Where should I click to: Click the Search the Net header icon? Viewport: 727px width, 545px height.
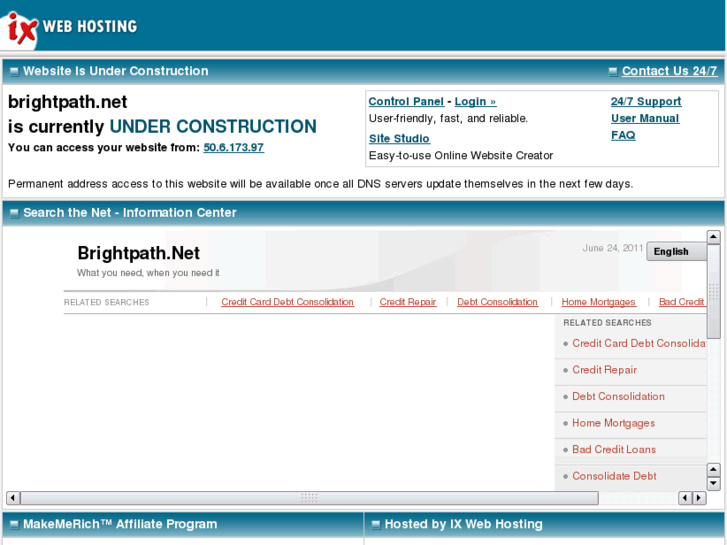pyautogui.click(x=14, y=213)
